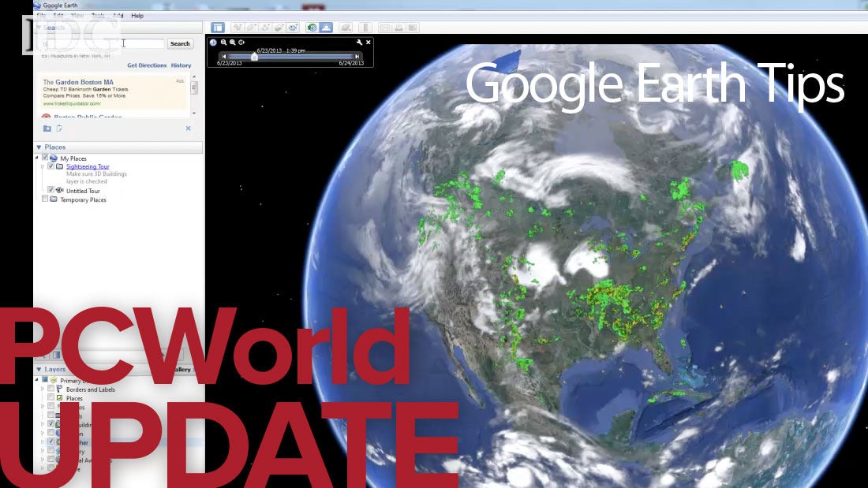Click the search results scrollbar down arrow
This screenshot has width=868, height=488.
pyautogui.click(x=194, y=113)
